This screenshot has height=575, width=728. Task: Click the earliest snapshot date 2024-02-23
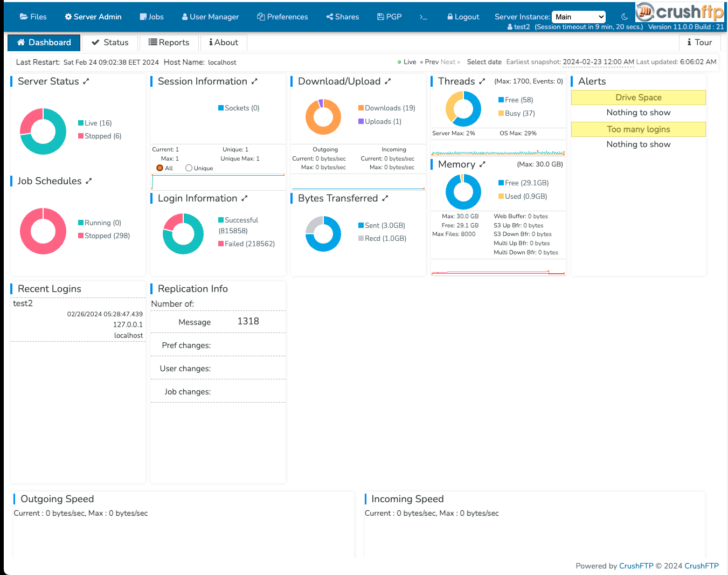pos(599,62)
